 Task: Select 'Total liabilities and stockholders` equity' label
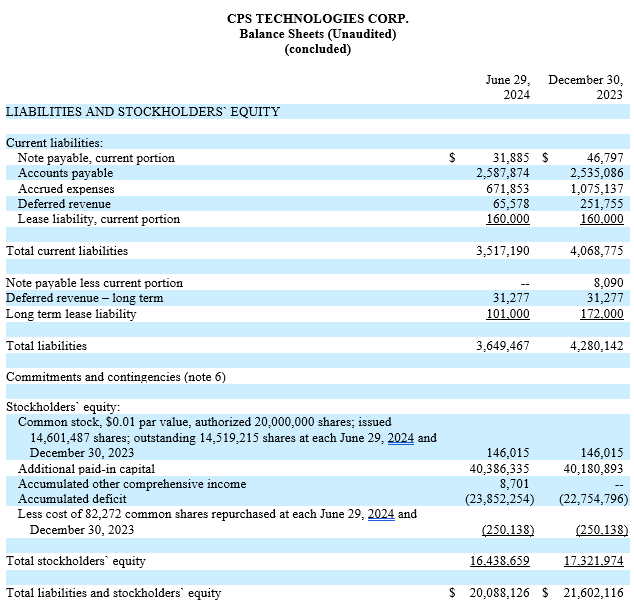pos(113,593)
